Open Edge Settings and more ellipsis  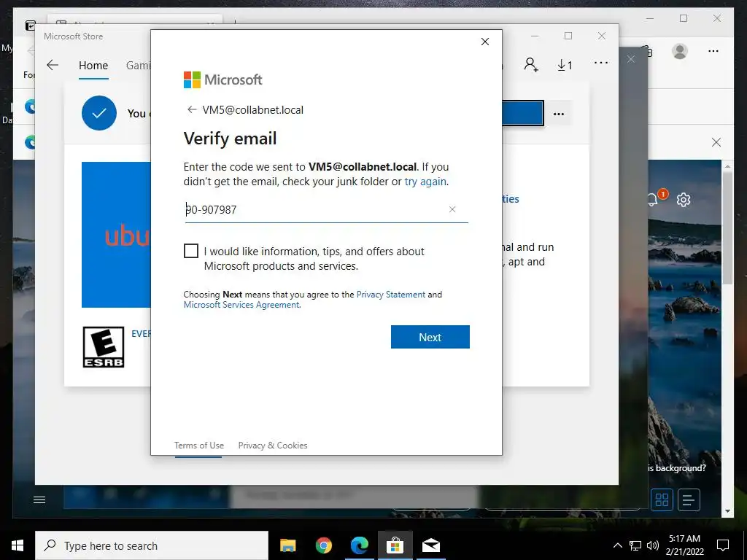point(713,51)
